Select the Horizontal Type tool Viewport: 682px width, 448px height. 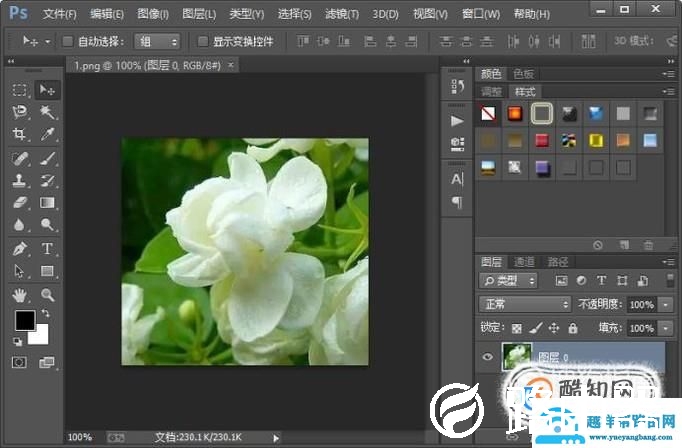pos(47,249)
